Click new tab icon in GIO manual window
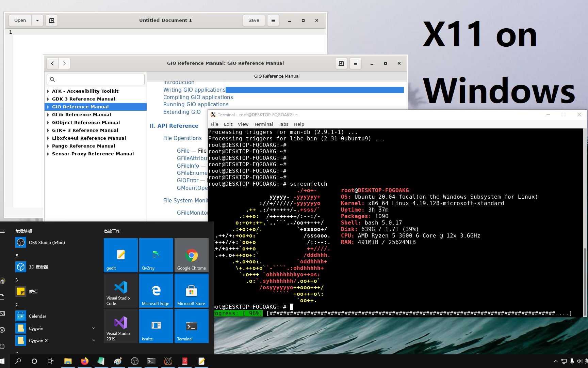This screenshot has width=588, height=368. click(341, 63)
